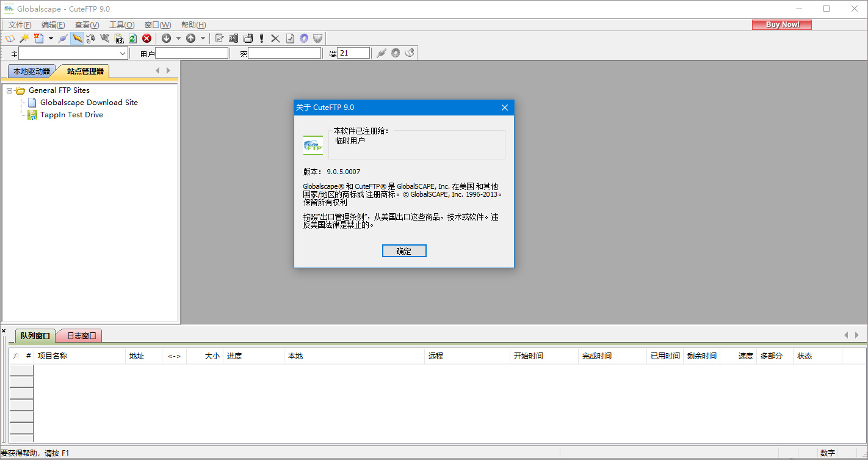Image resolution: width=868 pixels, height=460 pixels.
Task: Open the host address combo box
Action: [x=73, y=53]
